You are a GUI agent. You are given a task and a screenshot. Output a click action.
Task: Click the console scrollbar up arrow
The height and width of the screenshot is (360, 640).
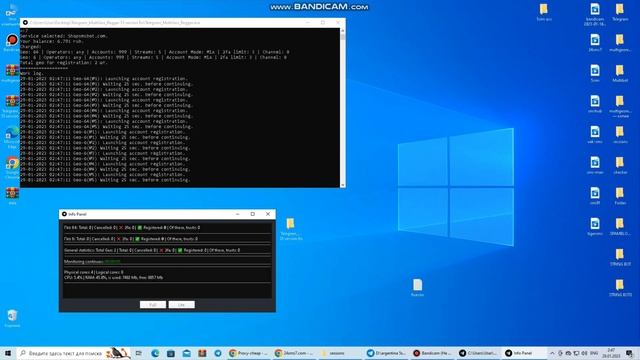click(x=342, y=31)
